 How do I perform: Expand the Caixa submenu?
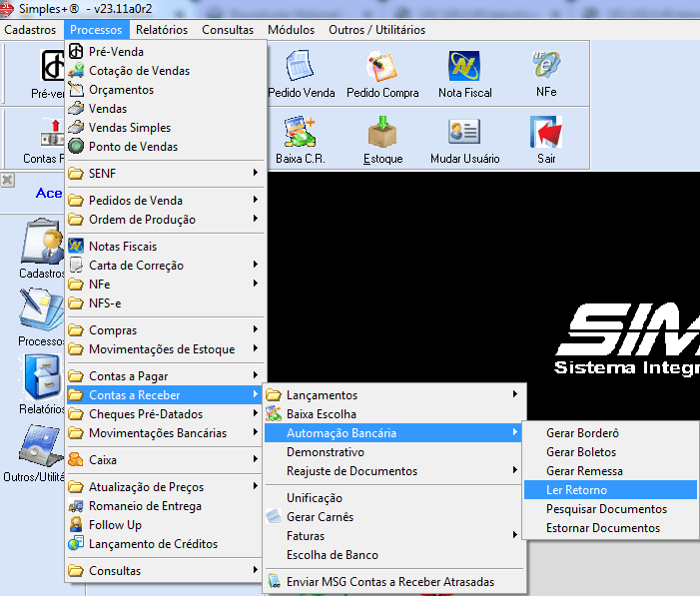click(x=166, y=460)
